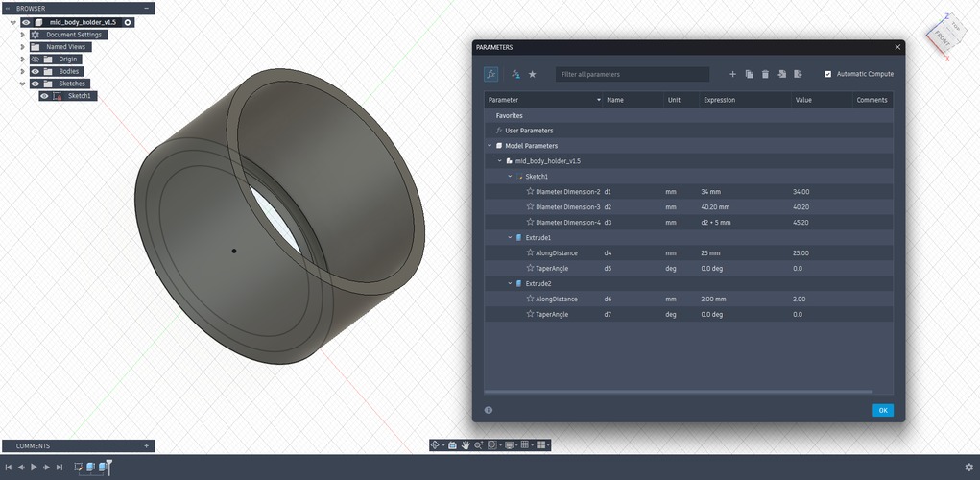980x480 pixels.
Task: Sort by Name column header
Action: pos(633,100)
